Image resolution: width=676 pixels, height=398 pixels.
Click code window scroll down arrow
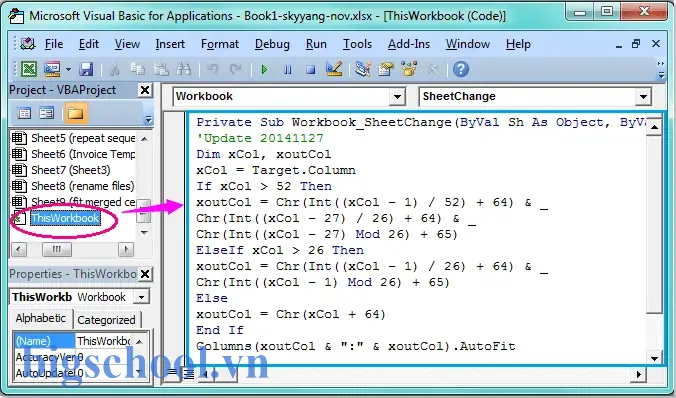pos(654,358)
